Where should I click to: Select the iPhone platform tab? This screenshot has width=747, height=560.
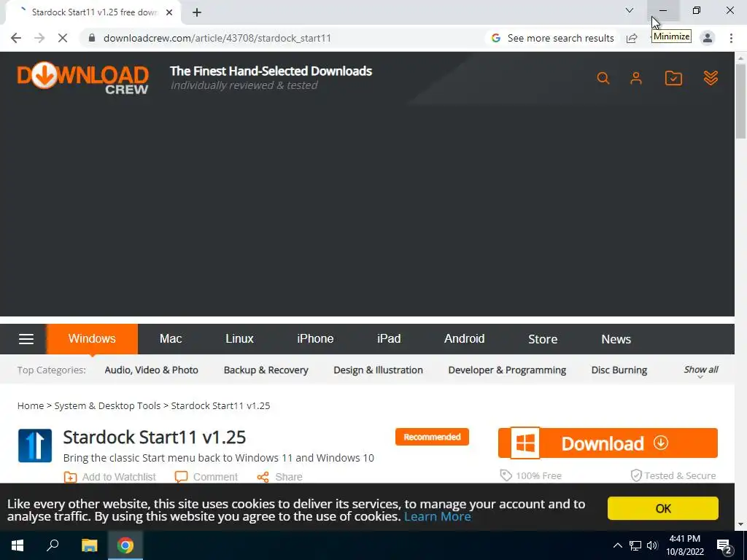pos(315,339)
